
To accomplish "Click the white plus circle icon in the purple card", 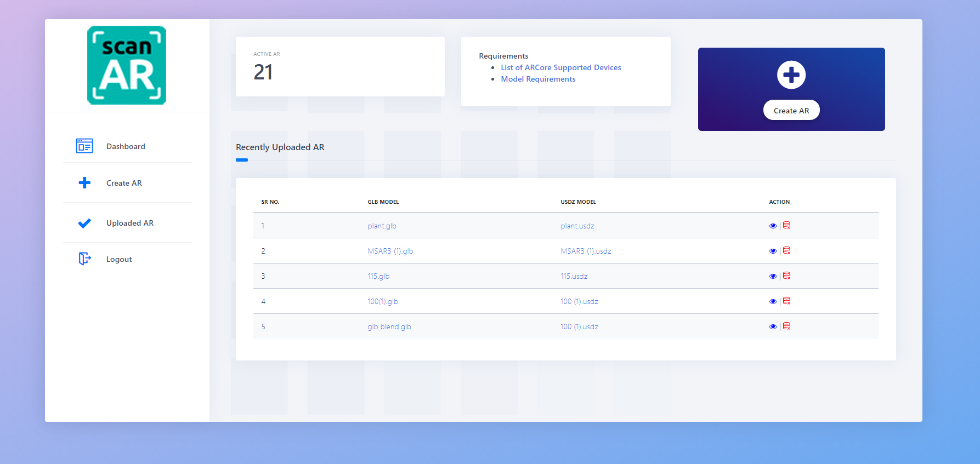I will [x=791, y=75].
